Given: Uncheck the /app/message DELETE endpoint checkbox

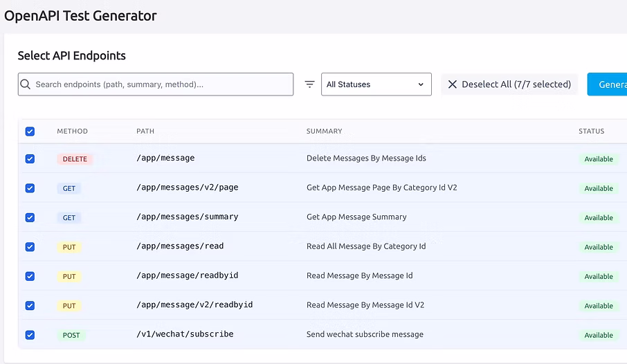Looking at the screenshot, I should (30, 158).
